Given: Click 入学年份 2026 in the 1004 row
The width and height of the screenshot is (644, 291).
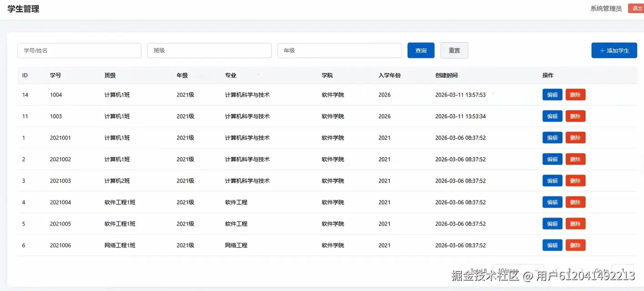Looking at the screenshot, I should (384, 95).
